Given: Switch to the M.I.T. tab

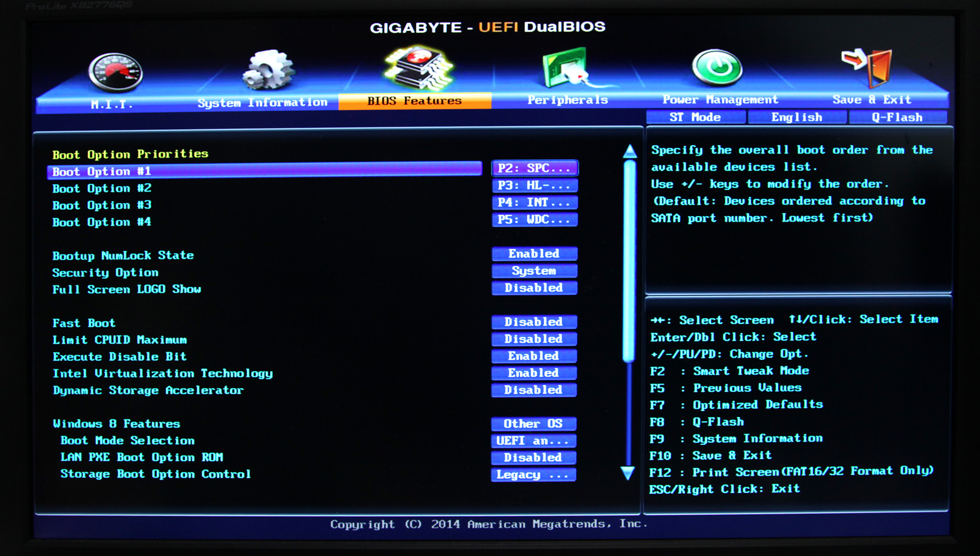Looking at the screenshot, I should point(112,104).
